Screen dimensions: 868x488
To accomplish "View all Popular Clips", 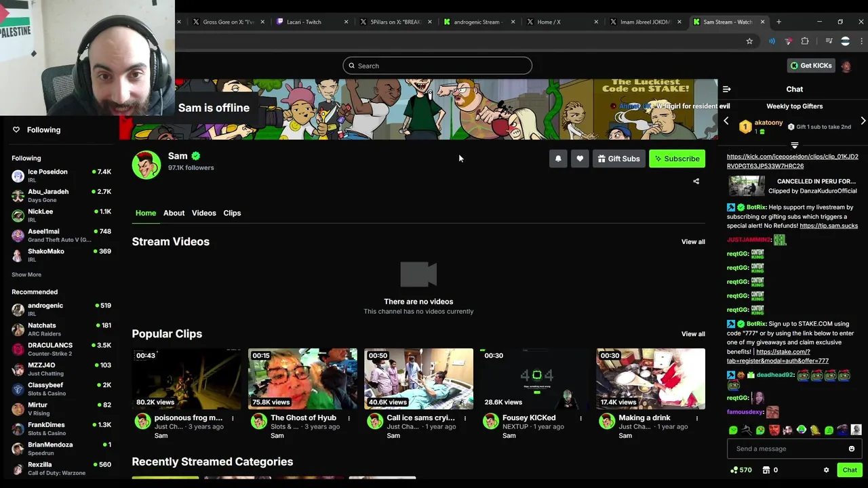I will click(x=693, y=334).
